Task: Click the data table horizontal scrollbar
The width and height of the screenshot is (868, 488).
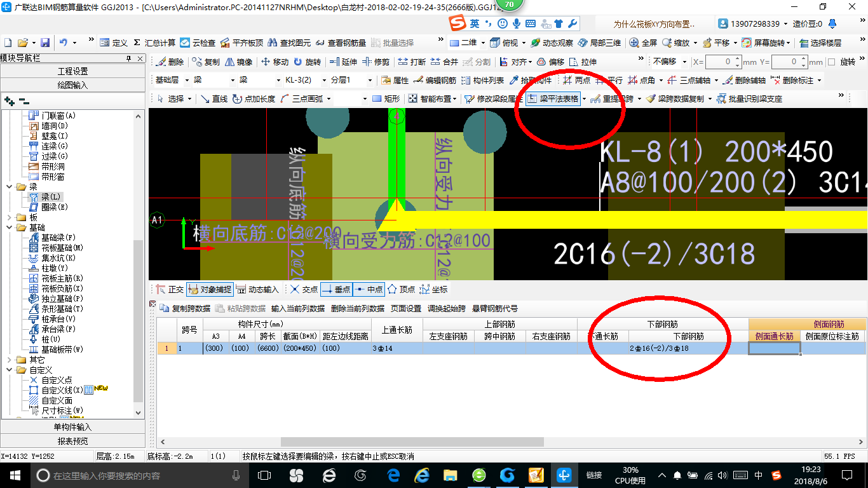Action: [413, 441]
